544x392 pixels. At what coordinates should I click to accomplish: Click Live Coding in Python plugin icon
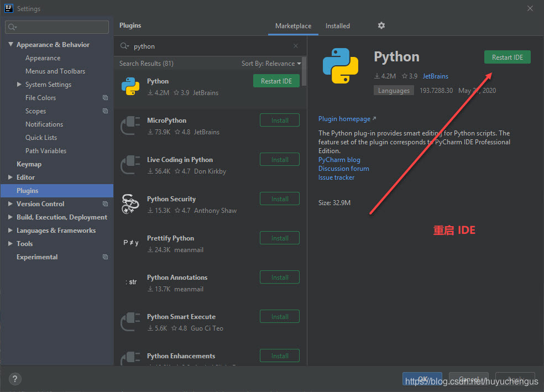[x=130, y=165]
